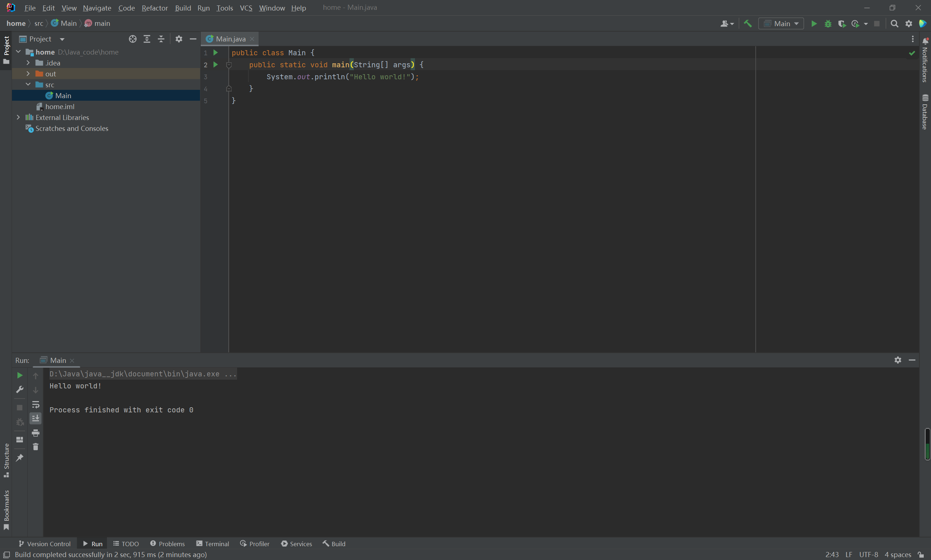Open profiler options dropdown arrow
The width and height of the screenshot is (931, 560).
pos(866,23)
